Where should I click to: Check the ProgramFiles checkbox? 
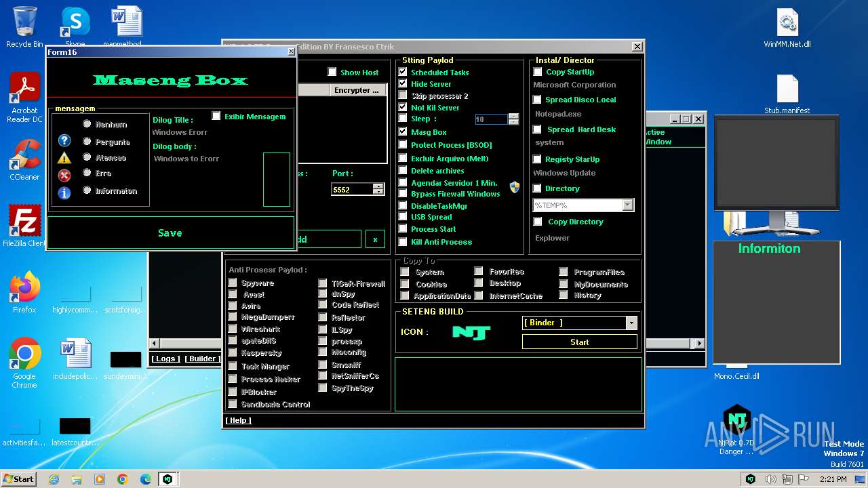coord(564,272)
